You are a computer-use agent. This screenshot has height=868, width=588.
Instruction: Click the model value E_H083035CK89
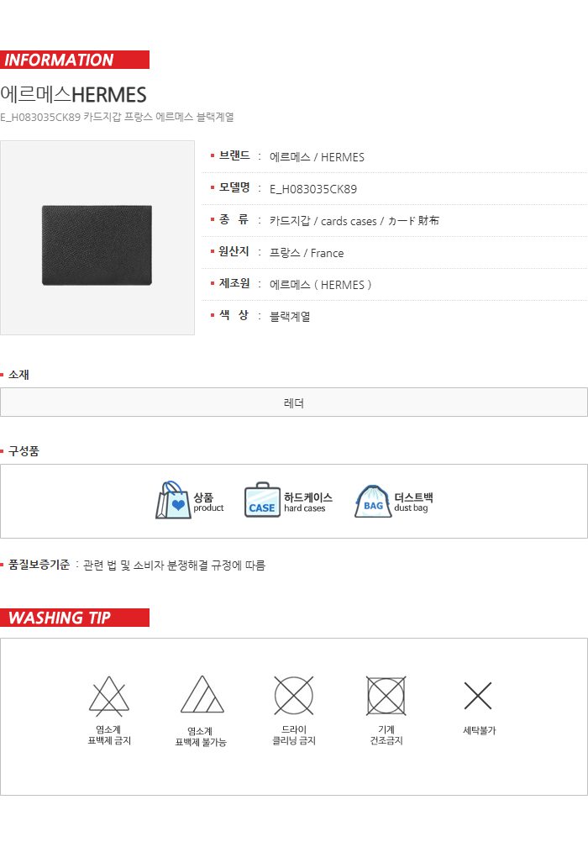click(x=313, y=189)
